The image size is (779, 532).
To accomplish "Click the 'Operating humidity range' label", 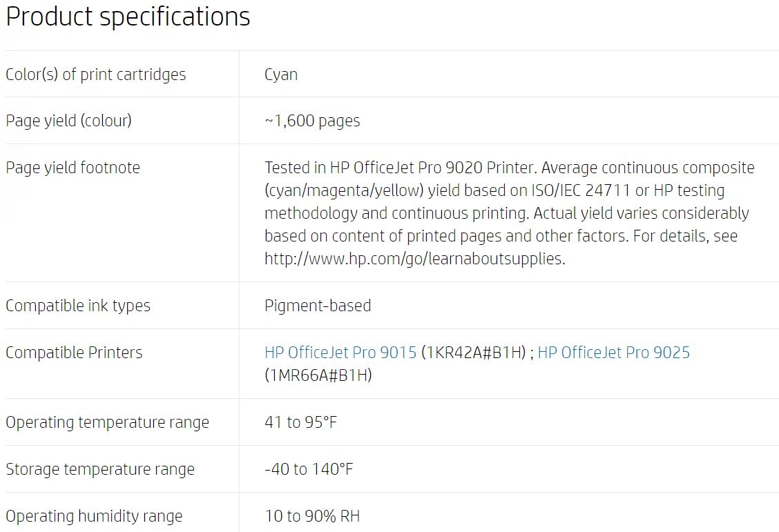I will 94,516.
